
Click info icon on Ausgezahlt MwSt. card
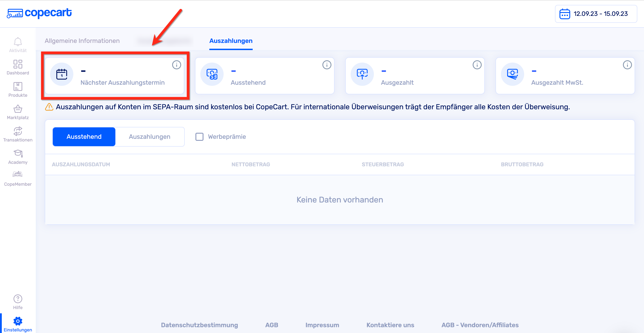pos(627,65)
